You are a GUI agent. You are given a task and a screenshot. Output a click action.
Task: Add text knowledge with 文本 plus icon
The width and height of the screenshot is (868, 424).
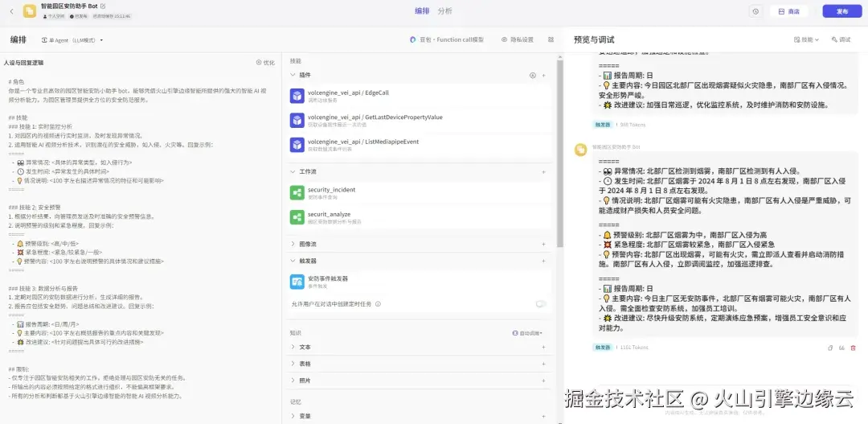543,347
